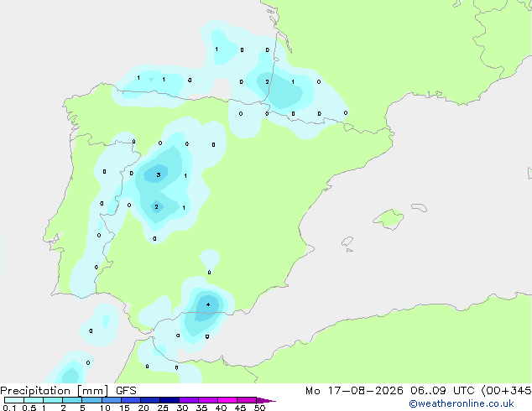Select the 2–5 mm legend color
The width and height of the screenshot is (532, 411).
click(x=72, y=400)
